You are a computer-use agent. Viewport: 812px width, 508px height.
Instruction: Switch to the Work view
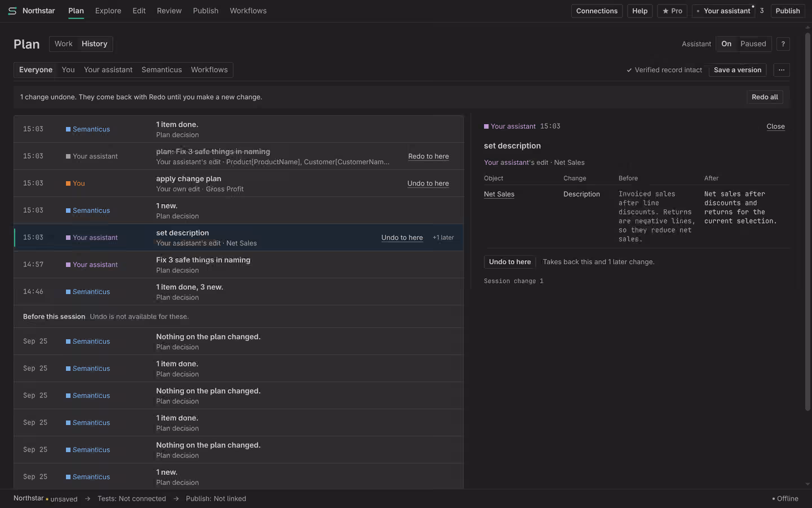pos(63,44)
